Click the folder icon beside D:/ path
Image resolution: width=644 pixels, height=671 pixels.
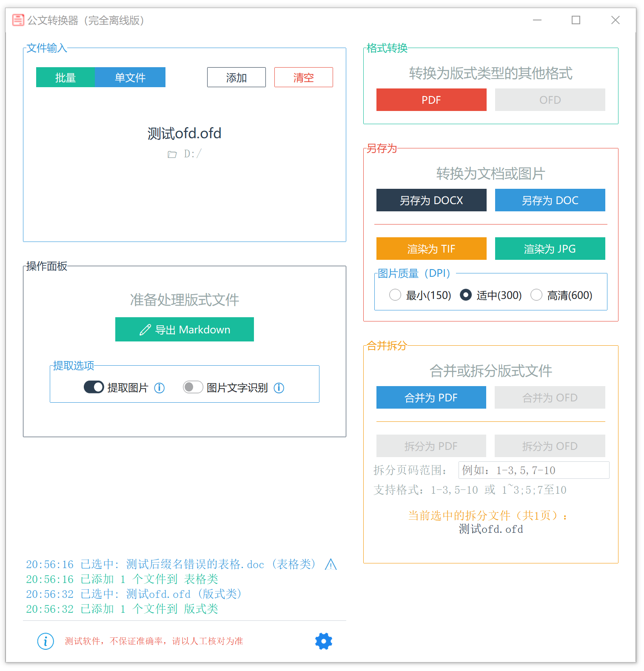tap(172, 154)
